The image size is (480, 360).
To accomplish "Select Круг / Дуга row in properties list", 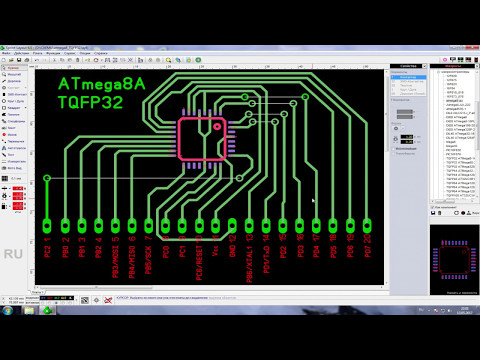I will (408, 90).
